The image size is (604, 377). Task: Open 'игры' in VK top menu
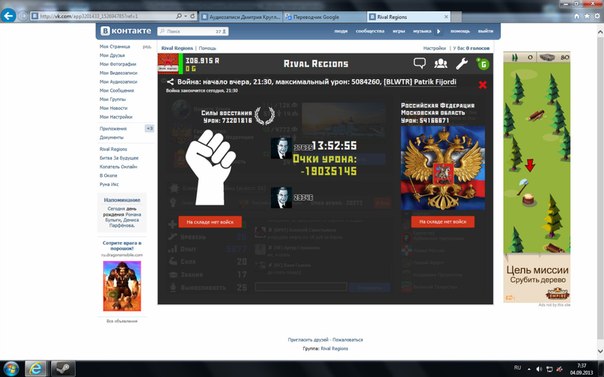tap(399, 31)
